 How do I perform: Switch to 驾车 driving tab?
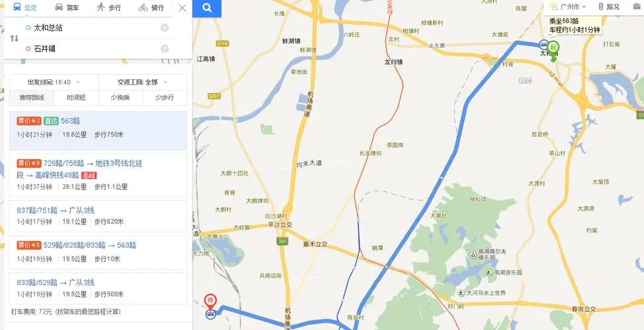point(67,7)
